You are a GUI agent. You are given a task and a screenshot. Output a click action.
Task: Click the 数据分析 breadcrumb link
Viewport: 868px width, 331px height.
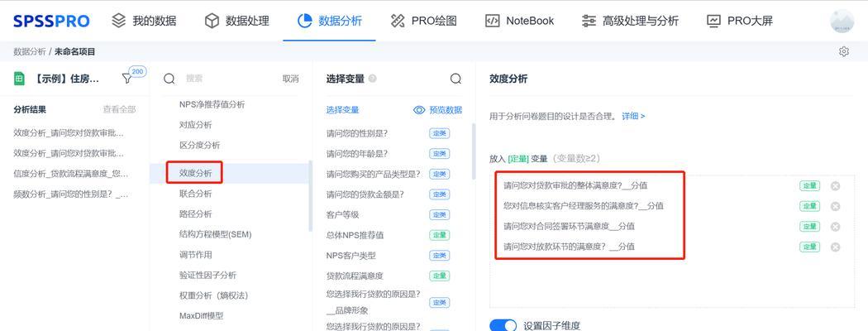(x=30, y=51)
